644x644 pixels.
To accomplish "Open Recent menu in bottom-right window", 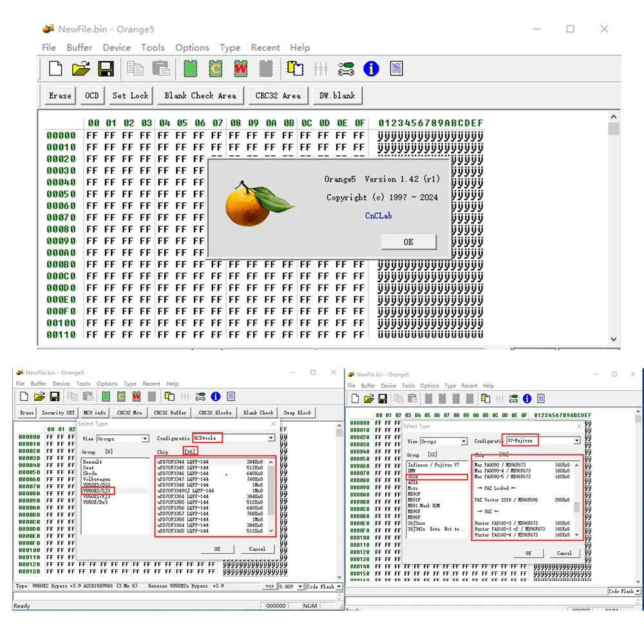I will pyautogui.click(x=469, y=386).
